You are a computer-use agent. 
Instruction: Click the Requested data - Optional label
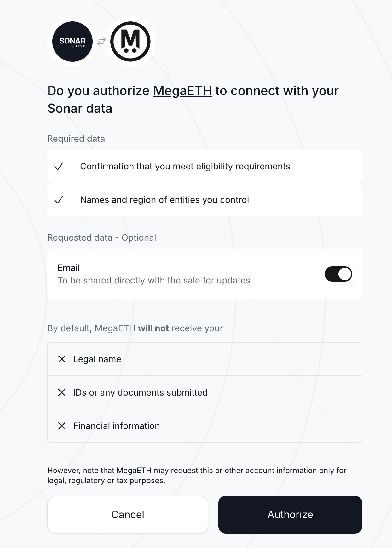click(102, 238)
